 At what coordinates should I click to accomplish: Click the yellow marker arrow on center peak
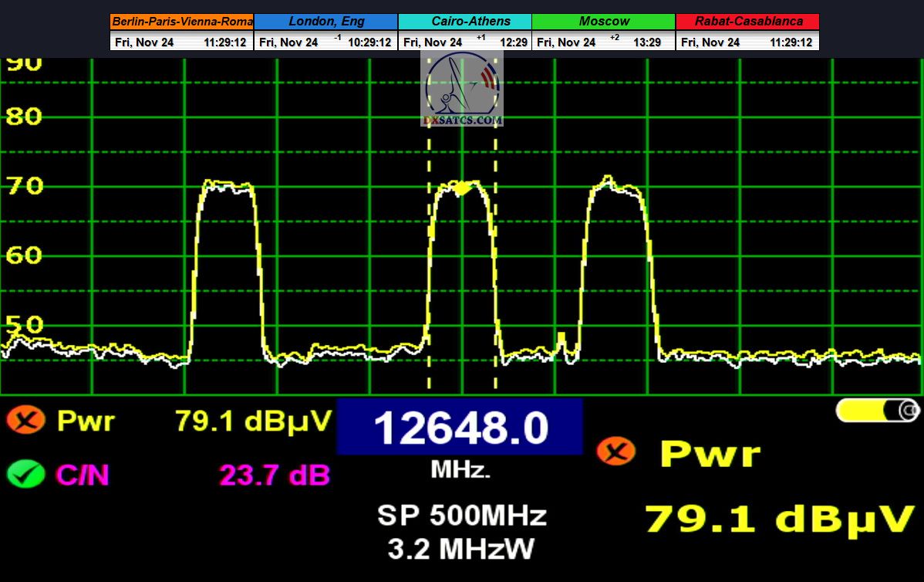pyautogui.click(x=461, y=188)
